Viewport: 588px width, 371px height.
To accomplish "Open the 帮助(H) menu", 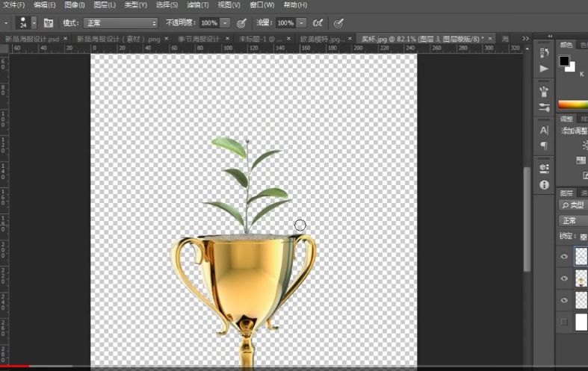I will point(295,5).
